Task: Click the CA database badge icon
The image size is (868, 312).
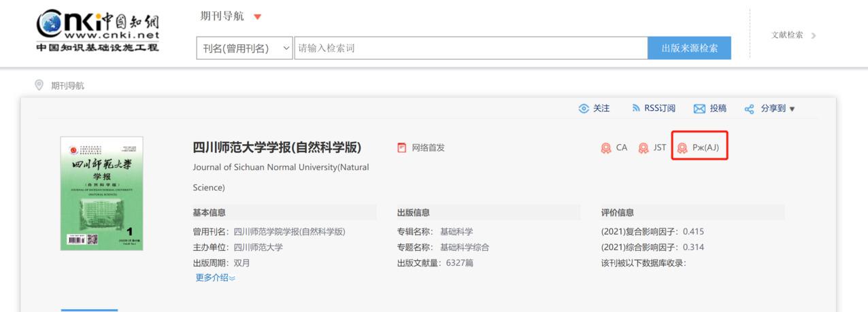Action: point(605,148)
